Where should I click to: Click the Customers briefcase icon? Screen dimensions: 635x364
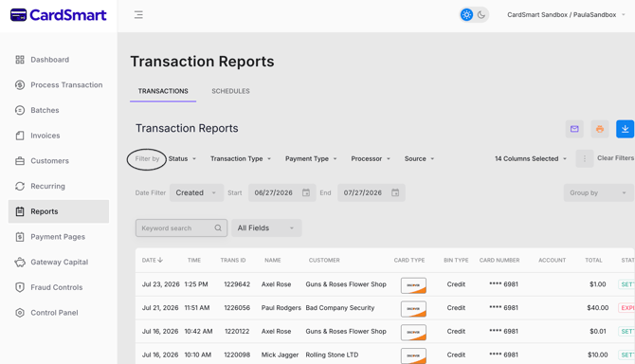click(20, 161)
